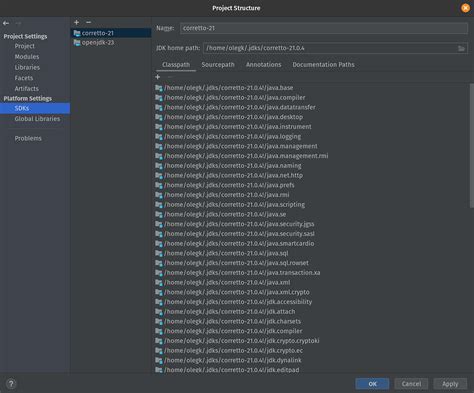Screen dimensions: 474x393
Task: Click the icon beside the jdk.attach entry
Action: point(159,312)
